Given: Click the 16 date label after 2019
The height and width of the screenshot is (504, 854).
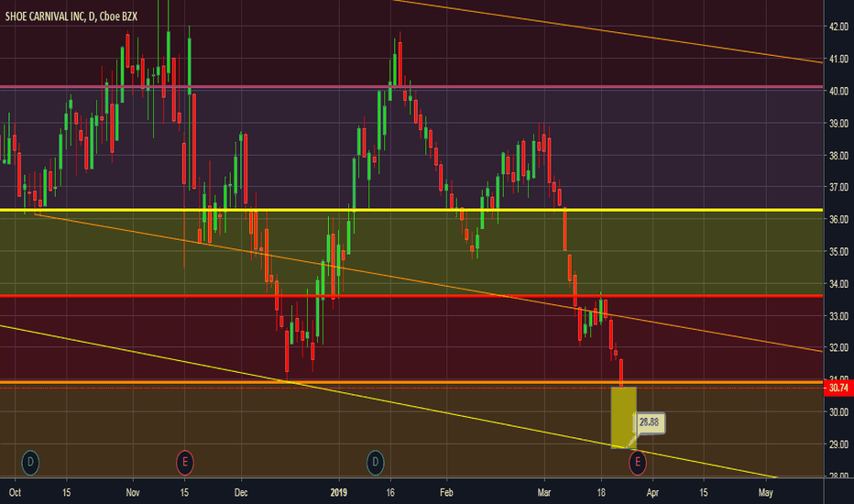Looking at the screenshot, I should [x=390, y=493].
